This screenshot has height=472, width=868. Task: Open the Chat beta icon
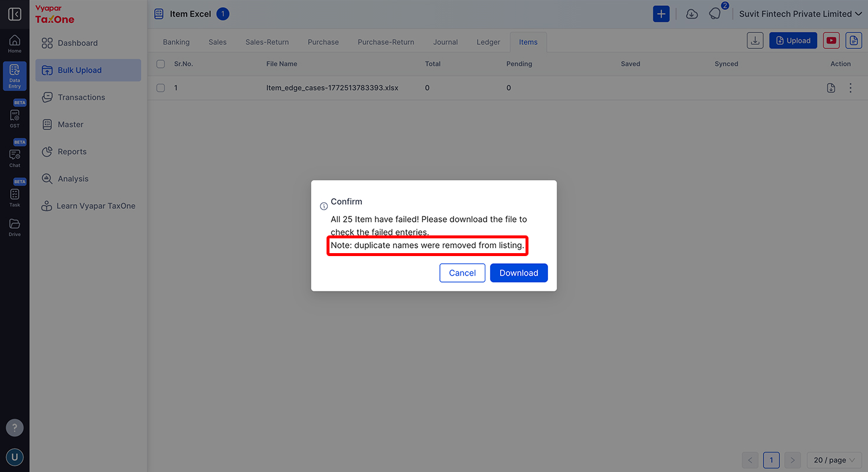click(x=15, y=157)
